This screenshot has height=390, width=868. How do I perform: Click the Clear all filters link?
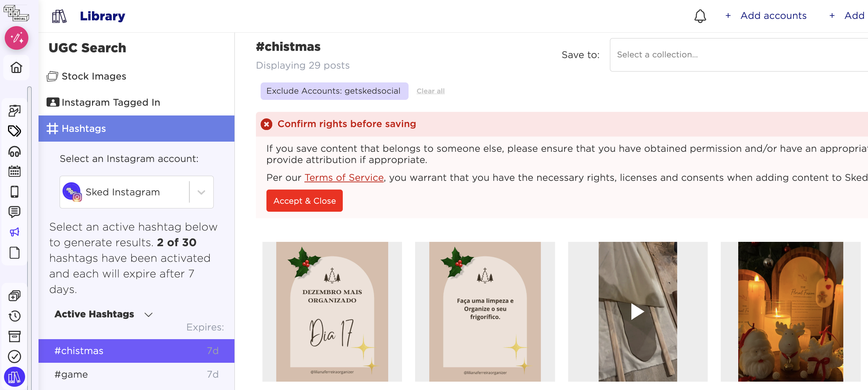[430, 91]
